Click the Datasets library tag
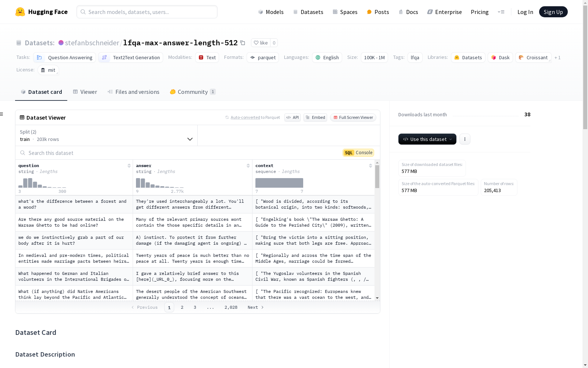Image resolution: width=588 pixels, height=368 pixels. (x=468, y=57)
